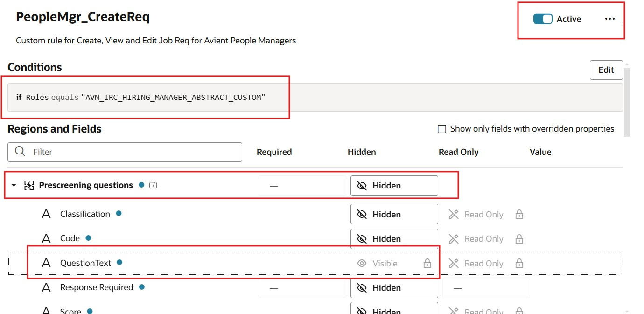644x314 pixels.
Task: Open the three-dot actions menu beside Active
Action: click(609, 19)
